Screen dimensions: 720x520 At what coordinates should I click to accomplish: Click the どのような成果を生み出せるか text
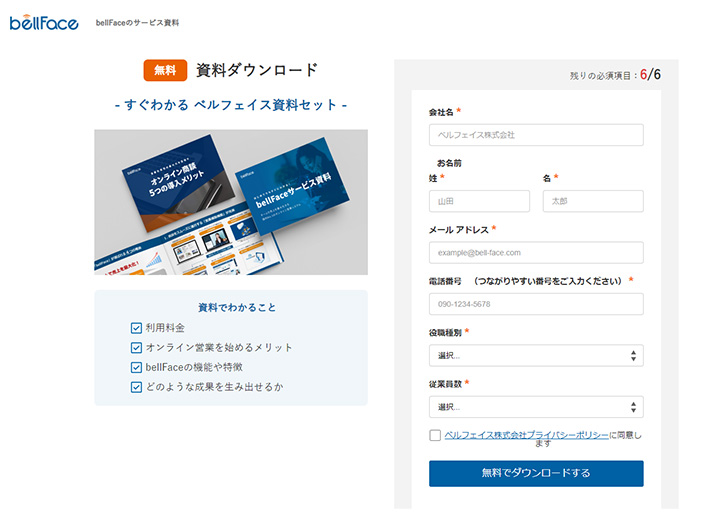pyautogui.click(x=214, y=387)
